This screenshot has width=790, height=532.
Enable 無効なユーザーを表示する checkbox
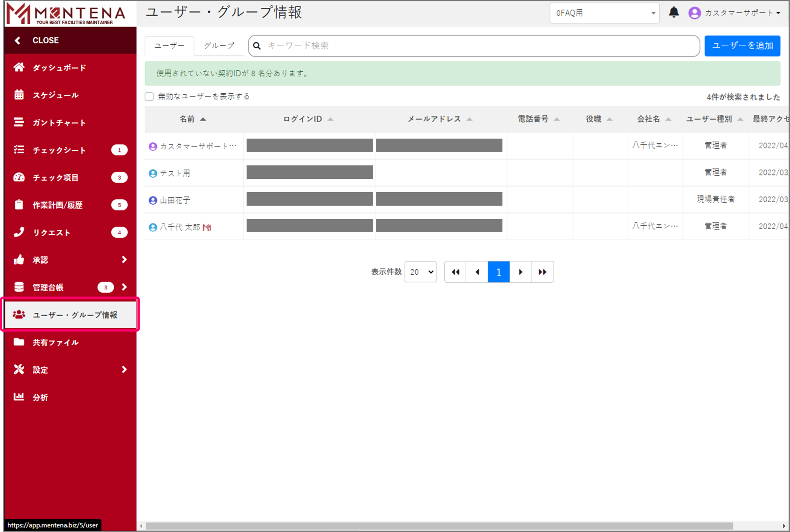coord(149,96)
